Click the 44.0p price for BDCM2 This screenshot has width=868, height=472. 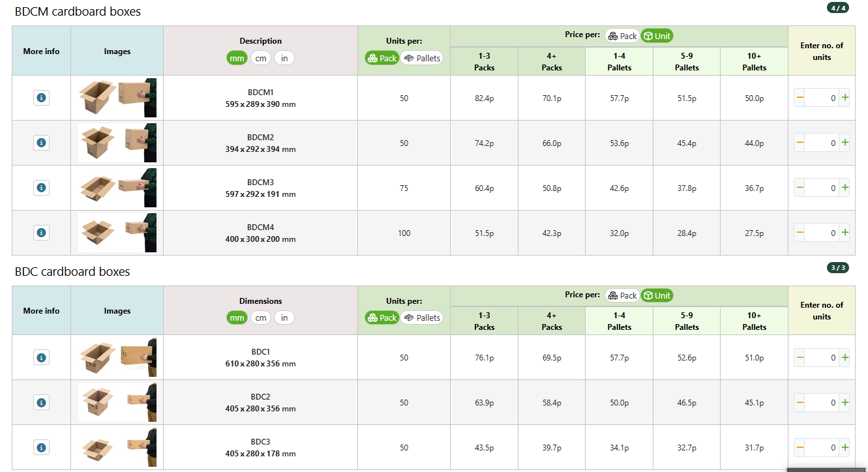click(x=754, y=143)
